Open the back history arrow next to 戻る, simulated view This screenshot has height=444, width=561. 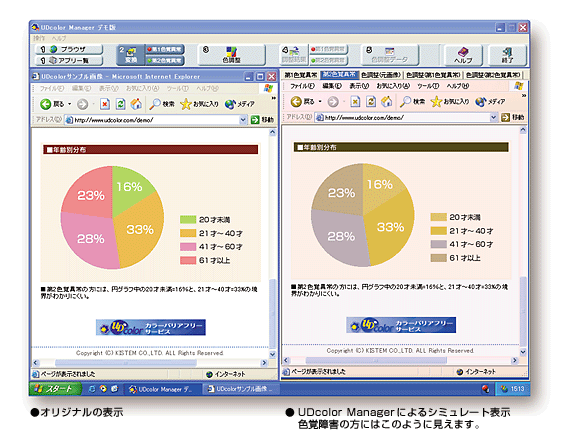320,102
